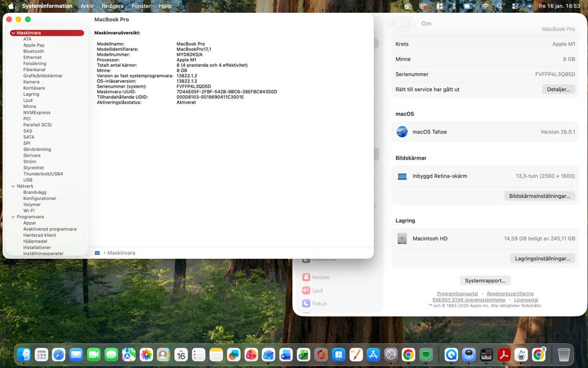Open Spotlight search magnifier in menu bar

(x=500, y=6)
